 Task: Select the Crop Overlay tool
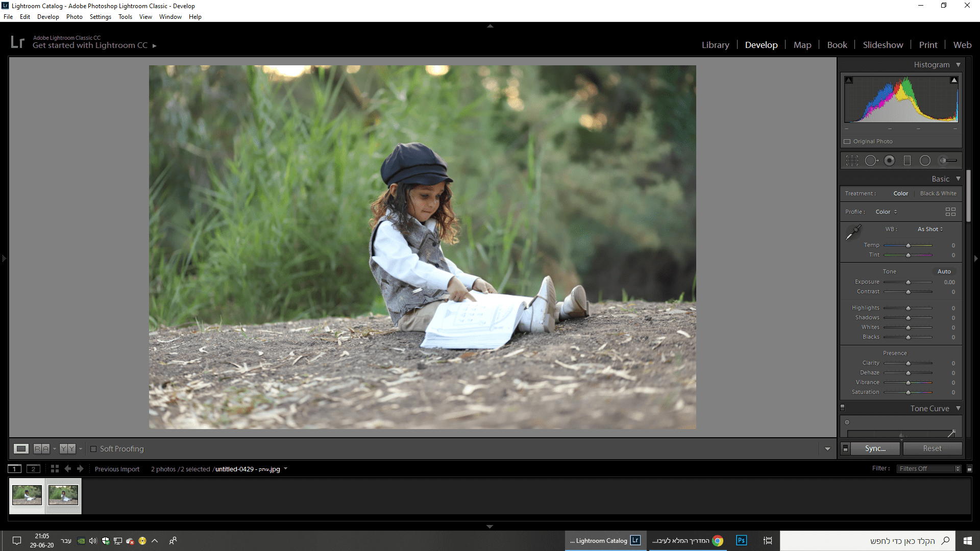[852, 161]
